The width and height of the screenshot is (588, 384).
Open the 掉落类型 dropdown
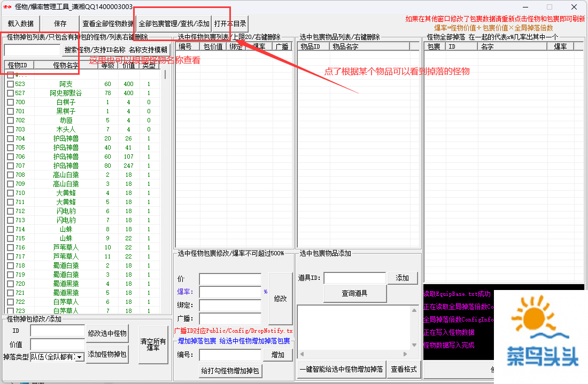pyautogui.click(x=80, y=357)
